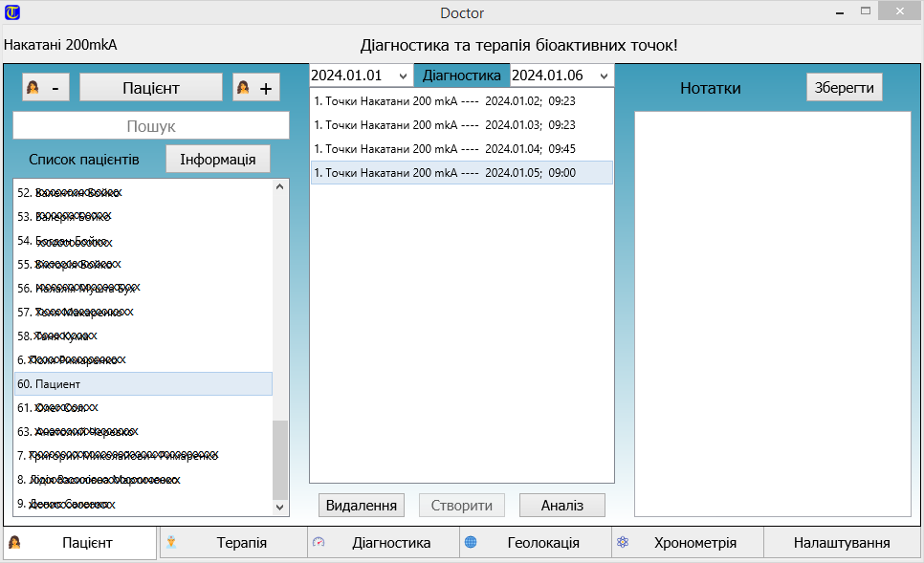Click the Аналіз button

561,506
